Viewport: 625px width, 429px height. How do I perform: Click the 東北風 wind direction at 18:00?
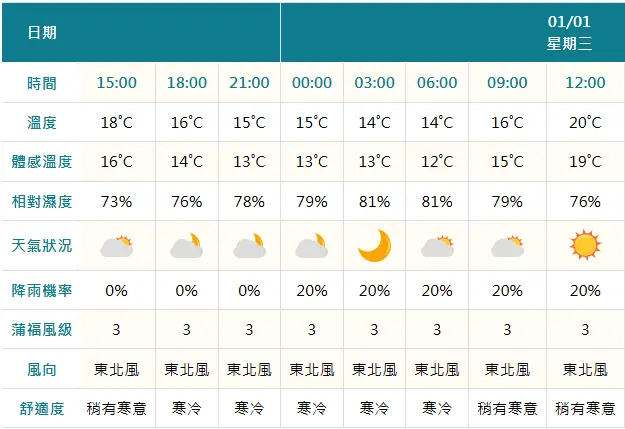187,370
